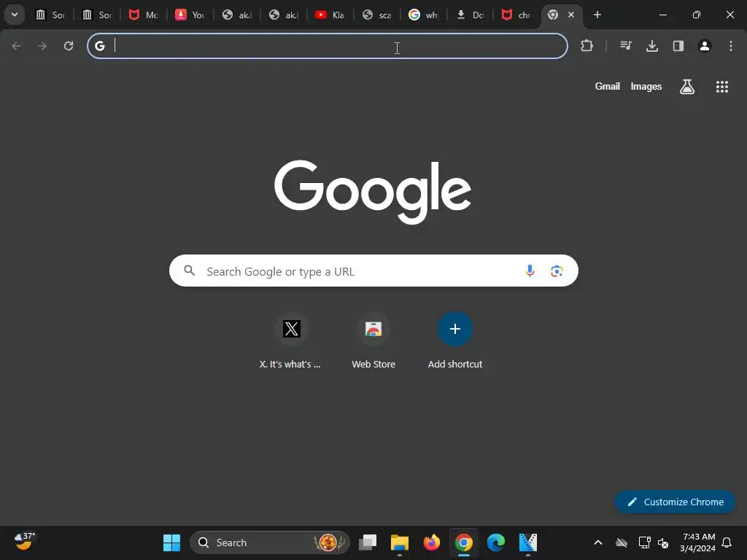The width and height of the screenshot is (747, 560).
Task: Open the tab search dropdown arrow
Action: (x=15, y=15)
